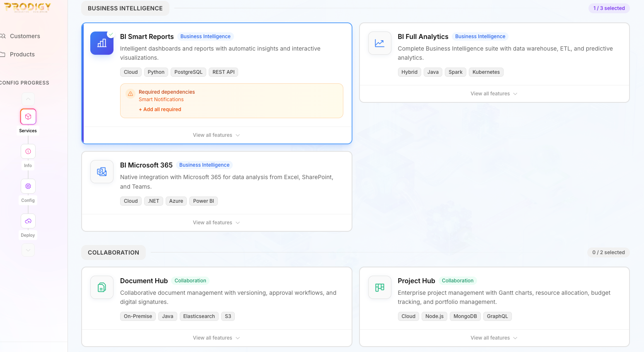
Task: Click the Project Hub board icon
Action: pyautogui.click(x=379, y=287)
